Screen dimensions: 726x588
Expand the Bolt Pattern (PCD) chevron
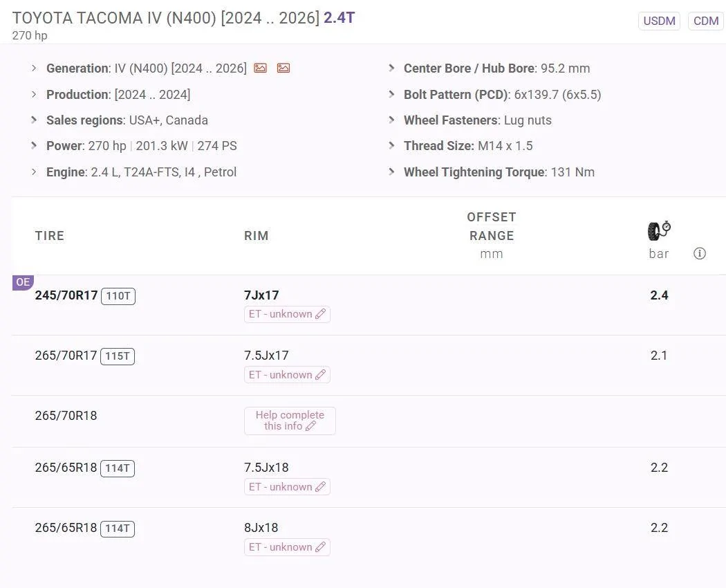(391, 94)
